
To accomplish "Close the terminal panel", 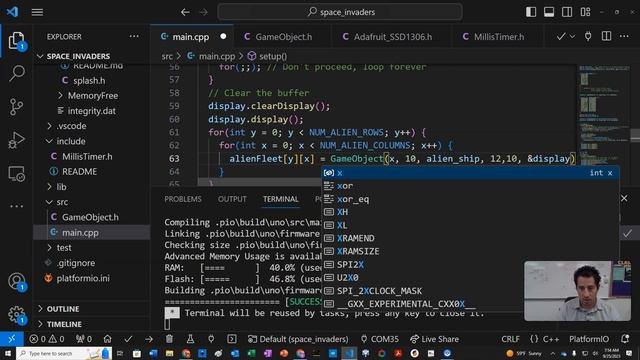I will tap(624, 198).
